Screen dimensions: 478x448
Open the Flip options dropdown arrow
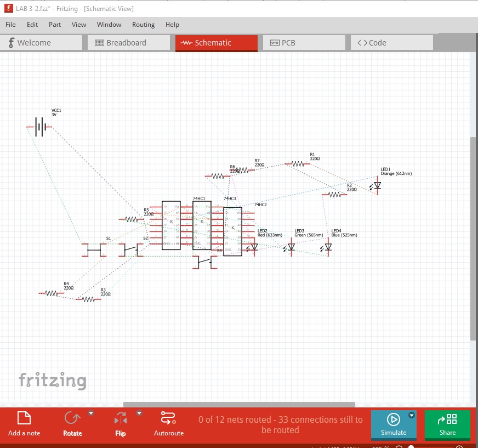tap(139, 413)
